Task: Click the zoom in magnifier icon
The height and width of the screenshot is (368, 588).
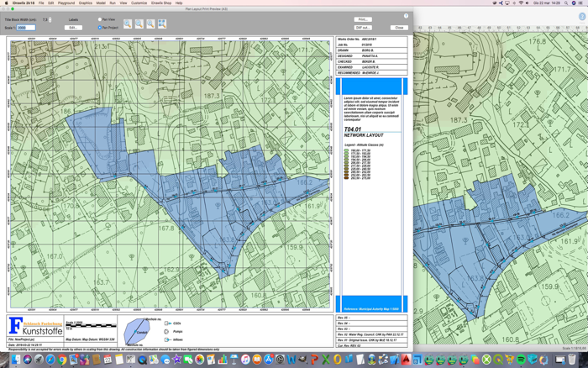Action: click(x=128, y=24)
